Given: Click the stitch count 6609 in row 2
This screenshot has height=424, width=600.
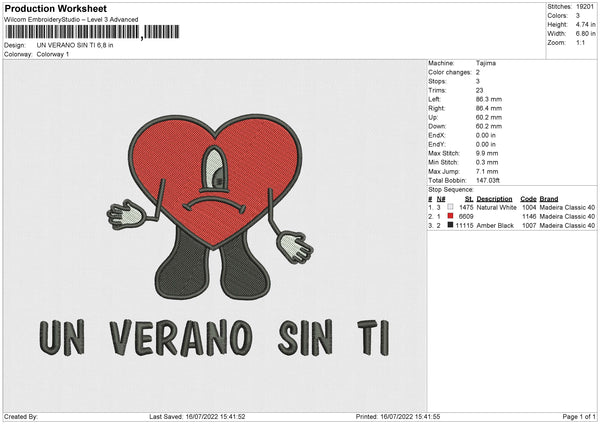Looking at the screenshot, I should 466,217.
